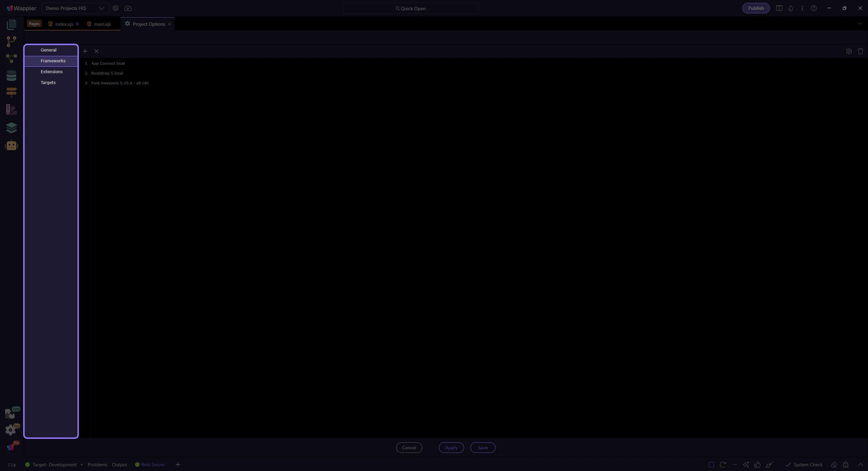Screen dimensions: 868x471
Task: Click the thumbs up icon in status bar
Action: point(757,465)
